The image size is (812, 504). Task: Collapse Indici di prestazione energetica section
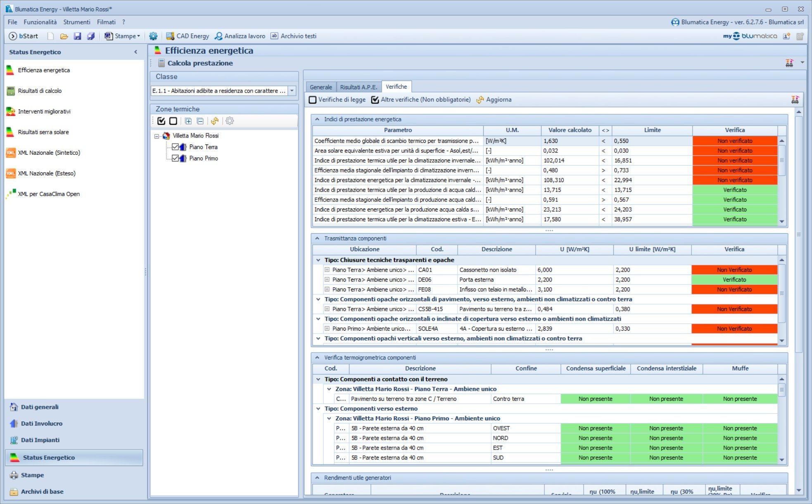tap(317, 119)
